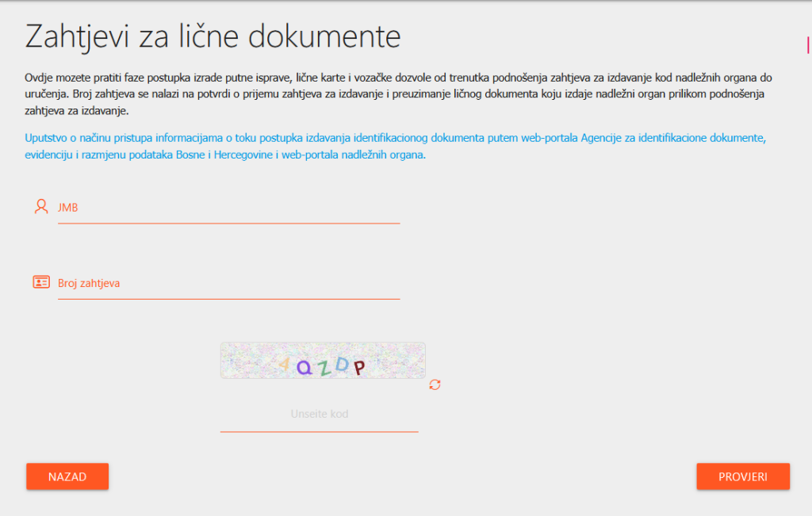
Task: Click the person icon beside JMB
Action: coord(41,207)
